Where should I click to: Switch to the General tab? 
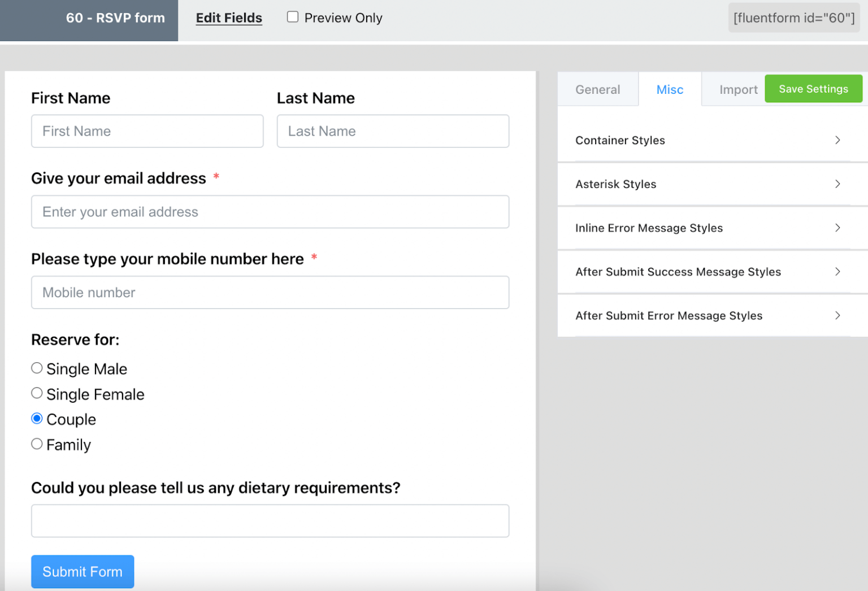click(x=597, y=89)
